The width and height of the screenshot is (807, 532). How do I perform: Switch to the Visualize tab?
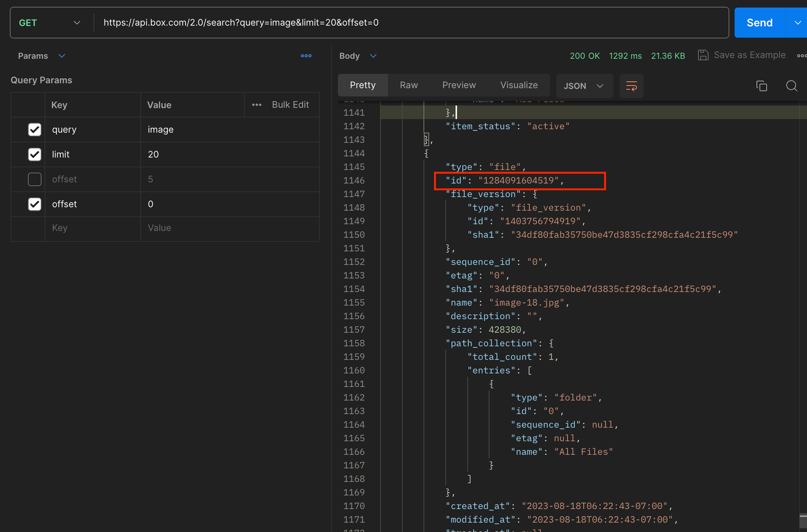[519, 85]
